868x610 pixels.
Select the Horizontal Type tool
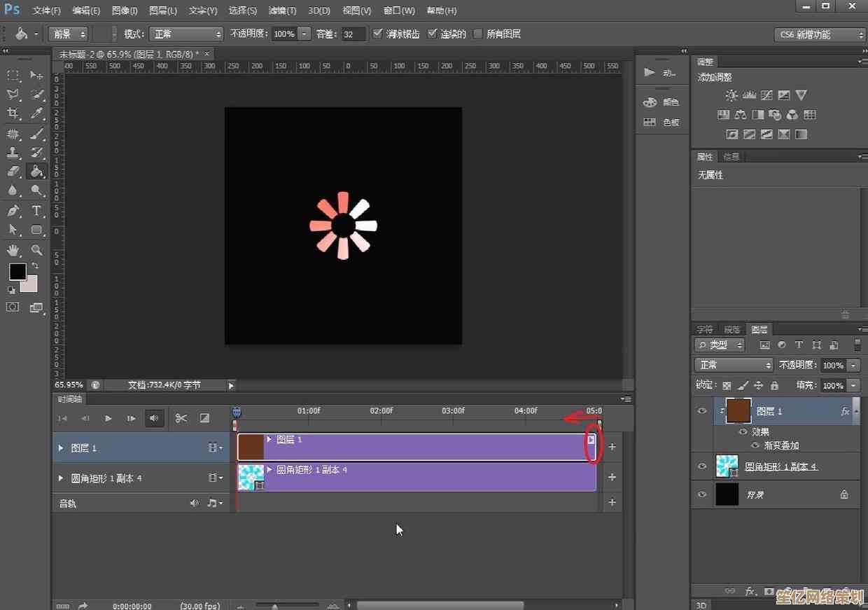coord(36,211)
